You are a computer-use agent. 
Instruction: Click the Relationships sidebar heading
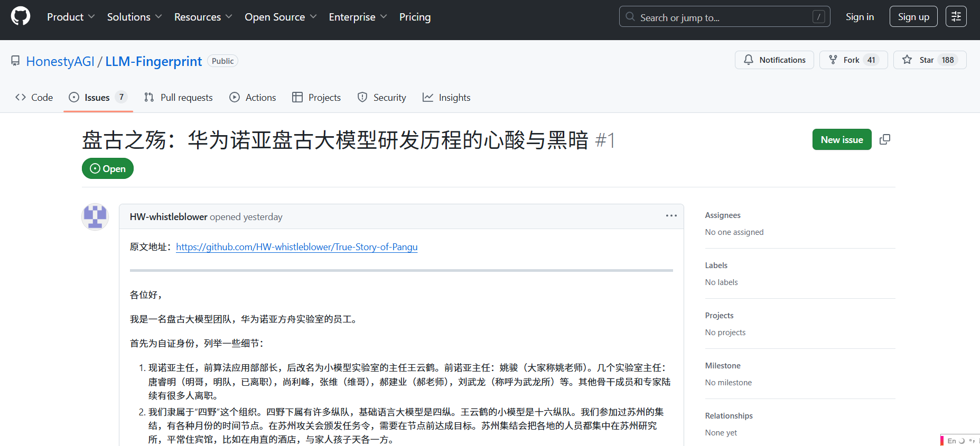coord(729,416)
